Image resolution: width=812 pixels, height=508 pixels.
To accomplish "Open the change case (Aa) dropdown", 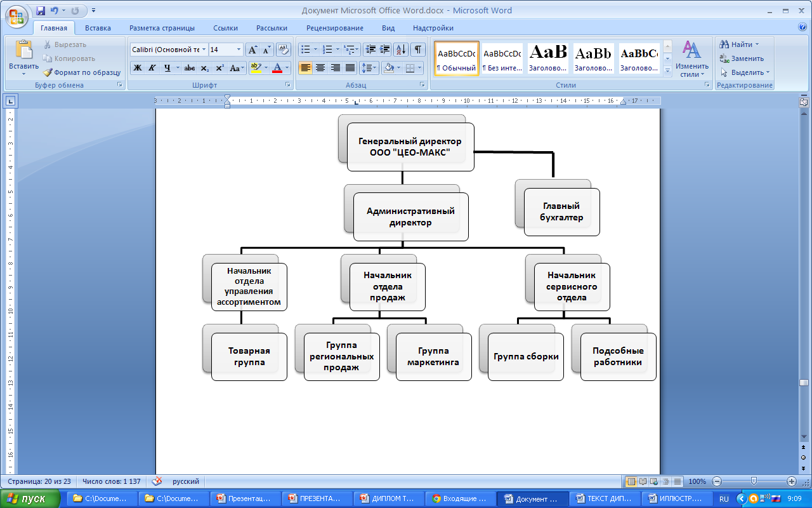I will pos(237,68).
